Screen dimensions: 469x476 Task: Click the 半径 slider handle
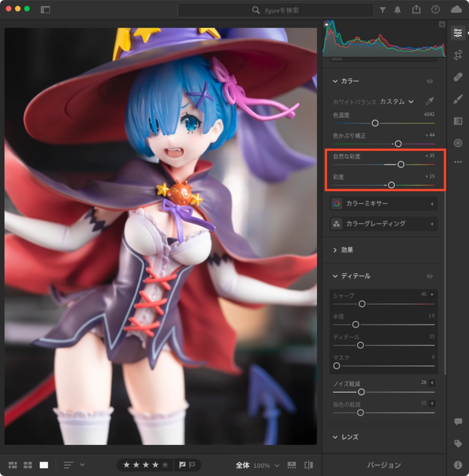point(355,325)
